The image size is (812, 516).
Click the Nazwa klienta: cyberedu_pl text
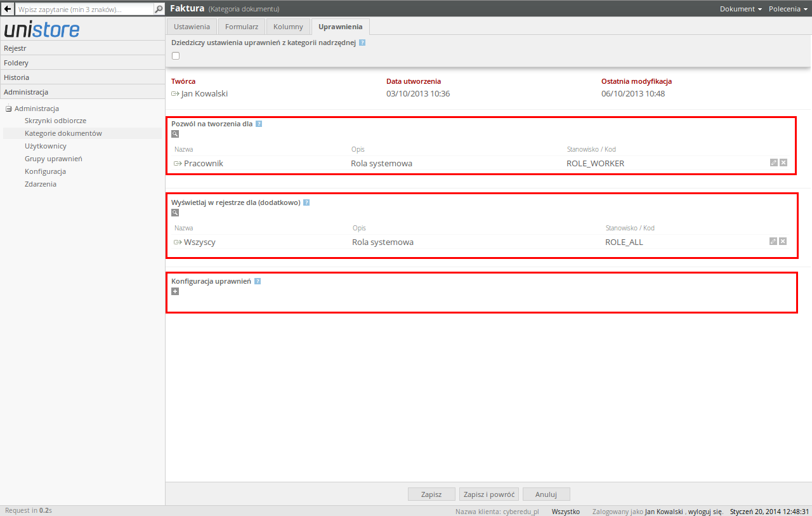point(497,512)
